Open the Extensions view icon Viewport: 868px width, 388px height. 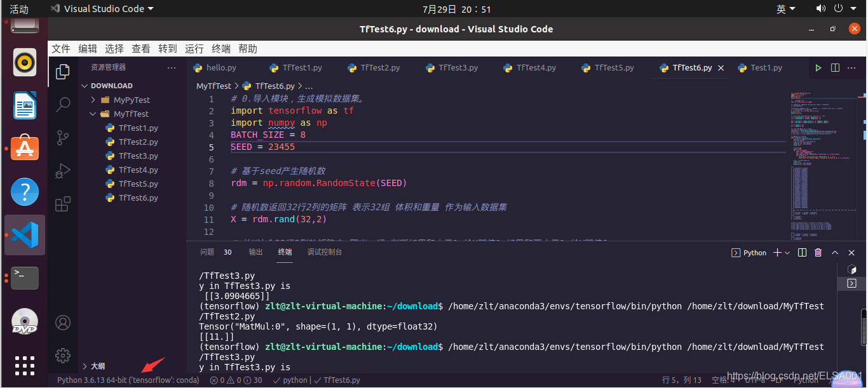(63, 204)
